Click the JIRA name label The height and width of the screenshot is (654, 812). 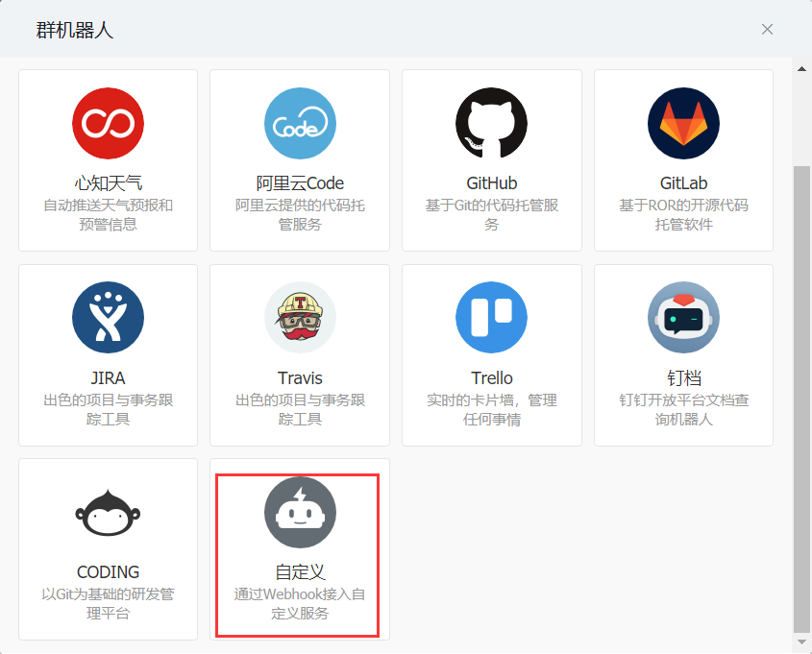108,378
